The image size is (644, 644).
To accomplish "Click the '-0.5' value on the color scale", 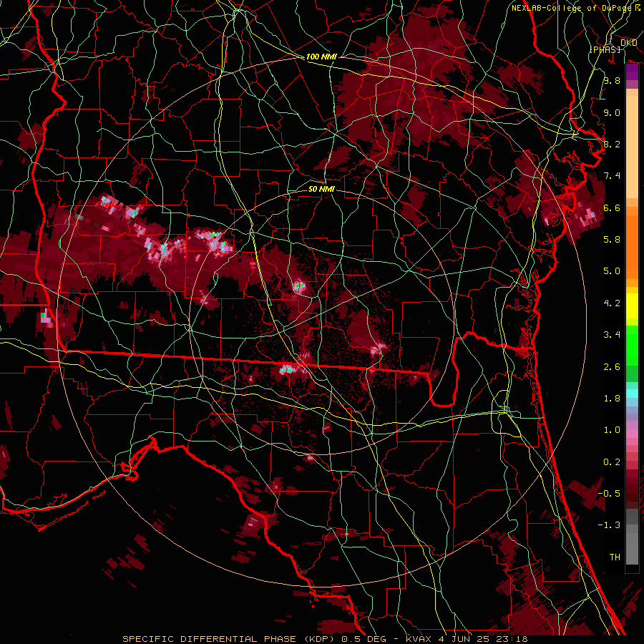I will click(x=609, y=494).
